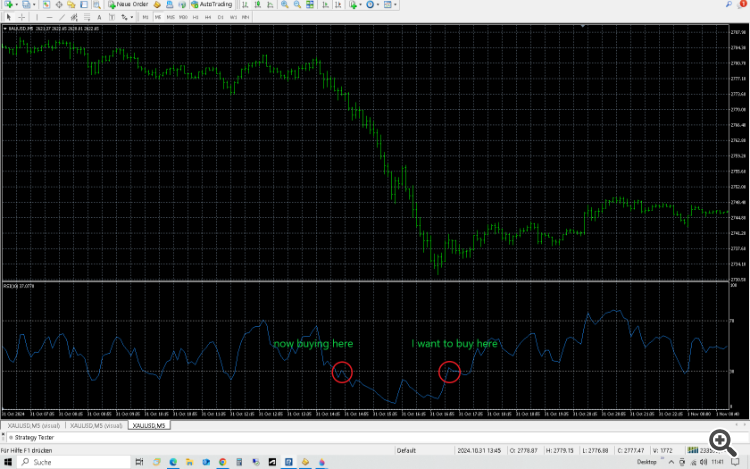Viewport: 750px width, 469px height.
Task: Open a new chart window
Action: pos(9,4)
